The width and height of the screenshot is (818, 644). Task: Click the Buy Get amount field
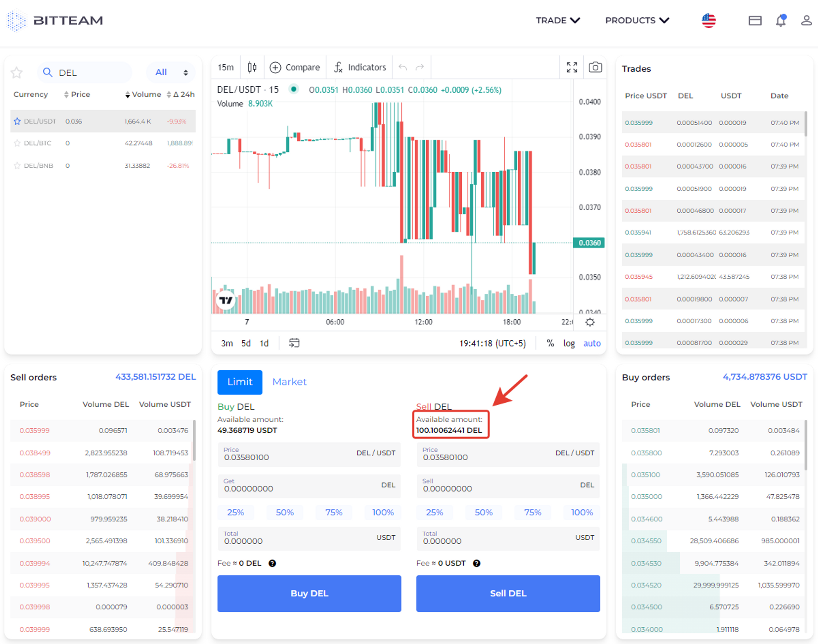[309, 486]
